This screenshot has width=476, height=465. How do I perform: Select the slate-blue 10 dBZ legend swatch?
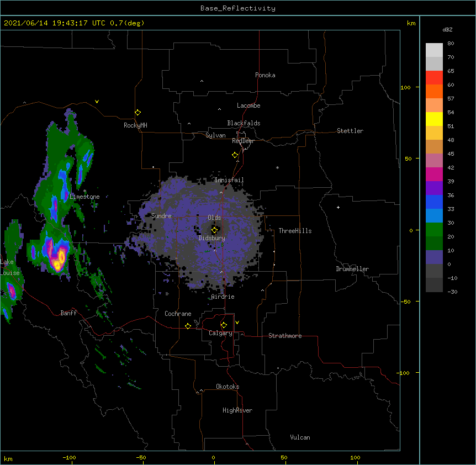434,257
